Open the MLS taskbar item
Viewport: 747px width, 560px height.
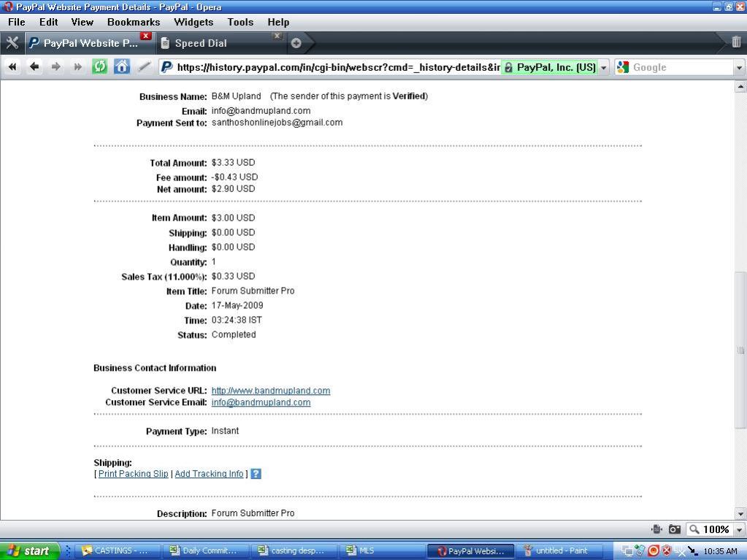tap(381, 551)
